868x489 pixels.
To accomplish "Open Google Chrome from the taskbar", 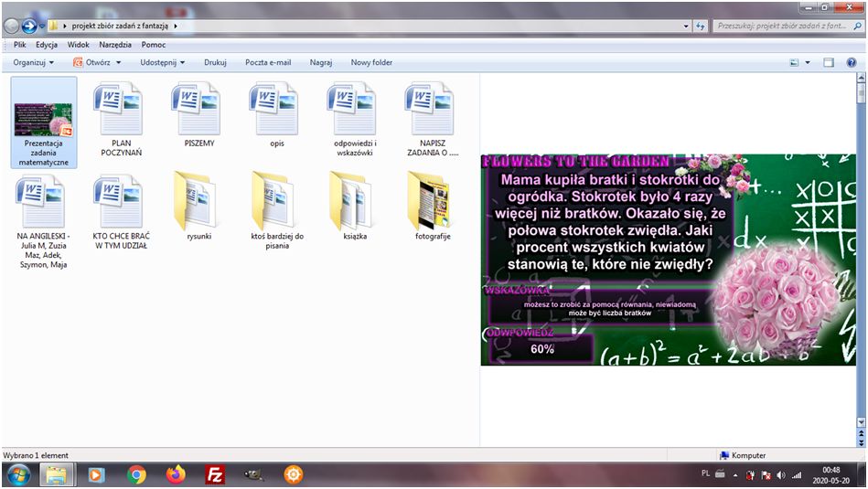I will 136,474.
